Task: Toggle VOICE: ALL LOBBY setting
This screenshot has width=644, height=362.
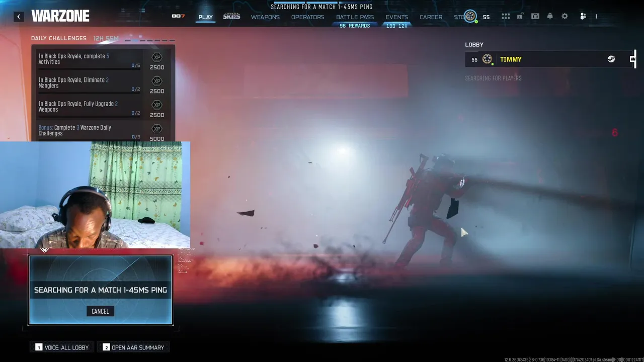Action: [62, 347]
